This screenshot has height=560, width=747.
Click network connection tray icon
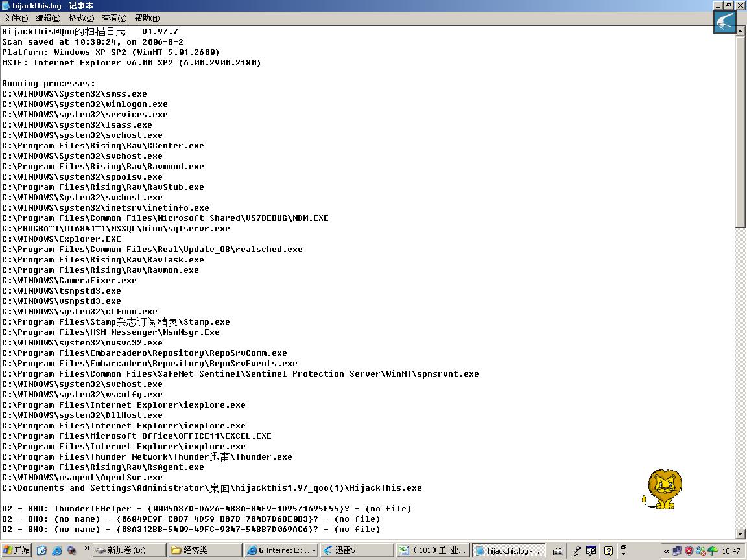(x=677, y=551)
